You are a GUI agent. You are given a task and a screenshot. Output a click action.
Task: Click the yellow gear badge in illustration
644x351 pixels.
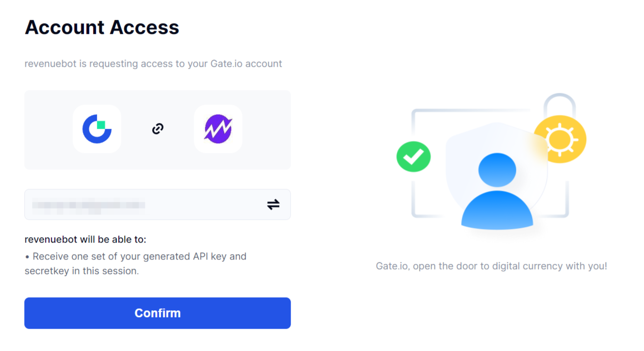click(x=560, y=139)
